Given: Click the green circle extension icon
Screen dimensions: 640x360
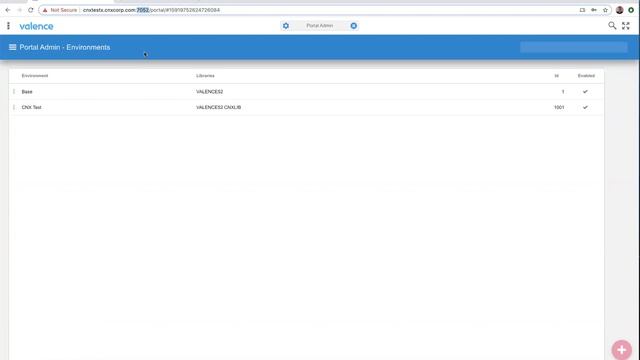Looking at the screenshot, I should [631, 10].
